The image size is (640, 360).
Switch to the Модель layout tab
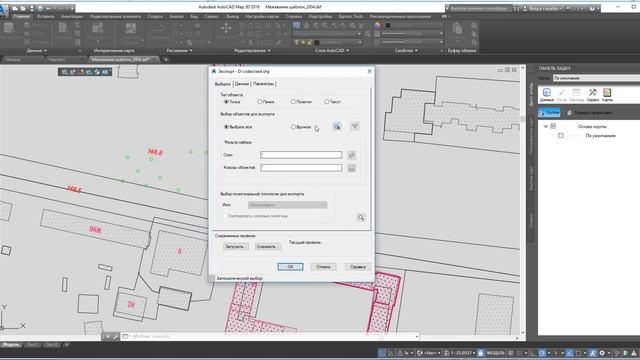(x=11, y=344)
